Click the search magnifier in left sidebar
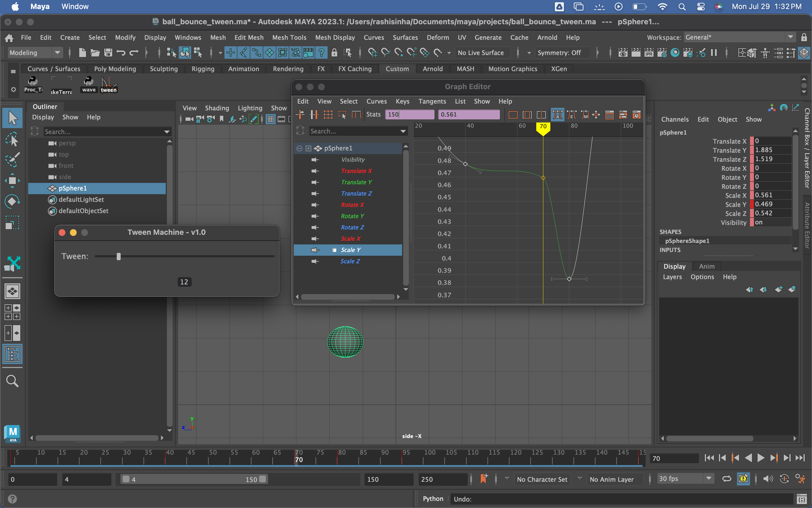This screenshot has height=508, width=812. click(12, 381)
